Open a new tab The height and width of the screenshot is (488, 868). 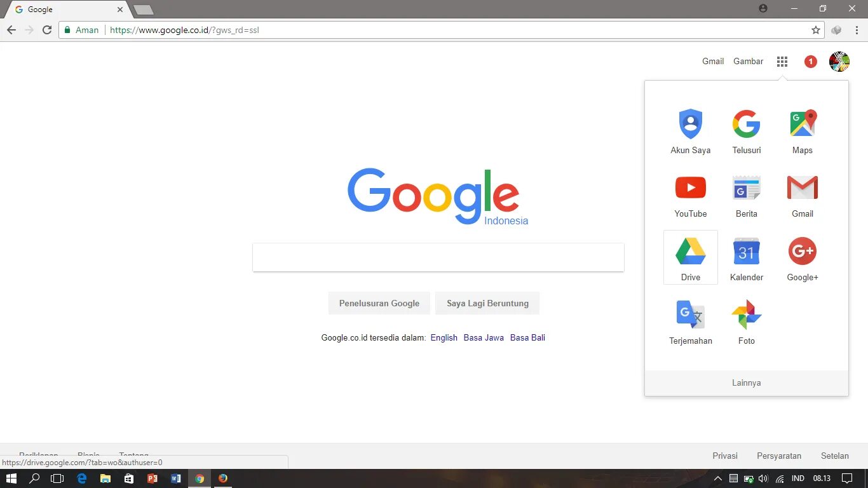pyautogui.click(x=144, y=10)
